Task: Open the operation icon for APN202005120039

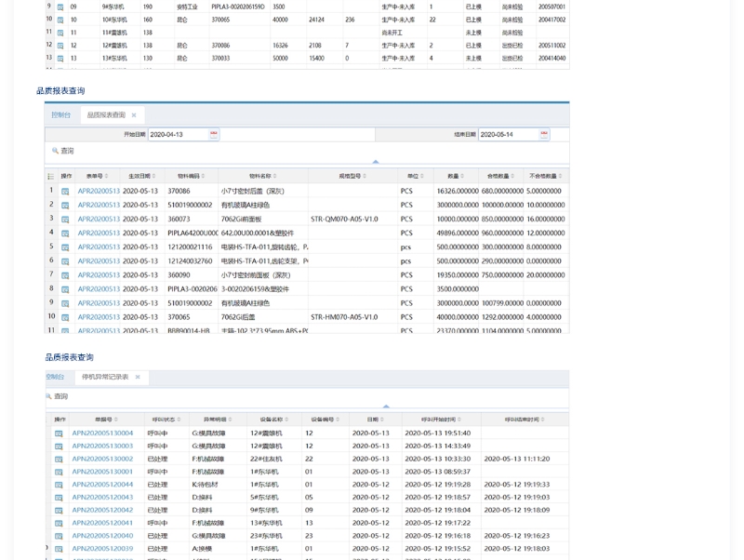Action: click(59, 549)
